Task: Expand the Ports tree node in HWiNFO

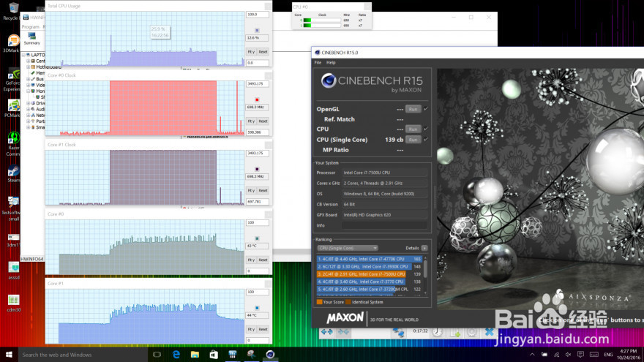Action: point(29,121)
